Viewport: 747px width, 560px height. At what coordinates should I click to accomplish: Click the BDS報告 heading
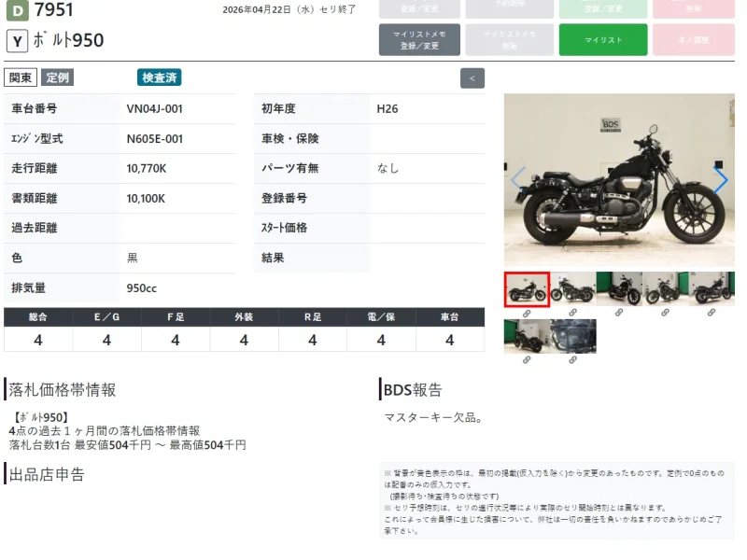point(413,390)
